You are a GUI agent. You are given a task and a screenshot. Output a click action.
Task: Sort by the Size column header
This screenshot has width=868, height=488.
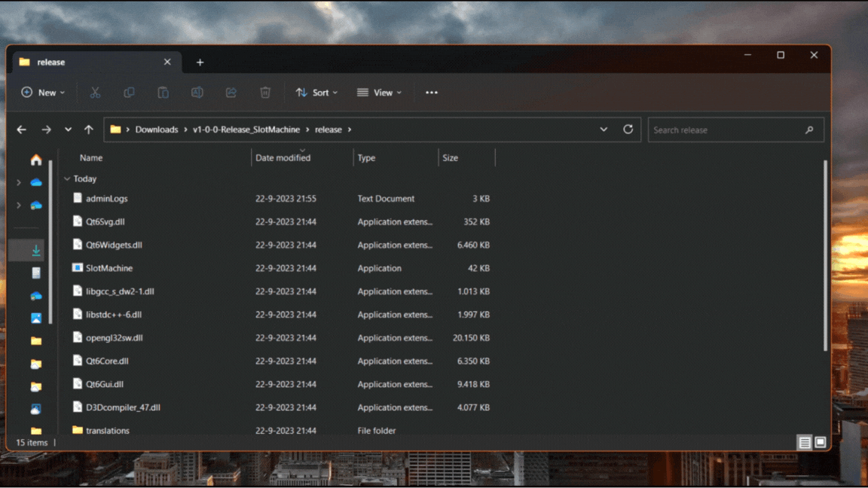[450, 157]
